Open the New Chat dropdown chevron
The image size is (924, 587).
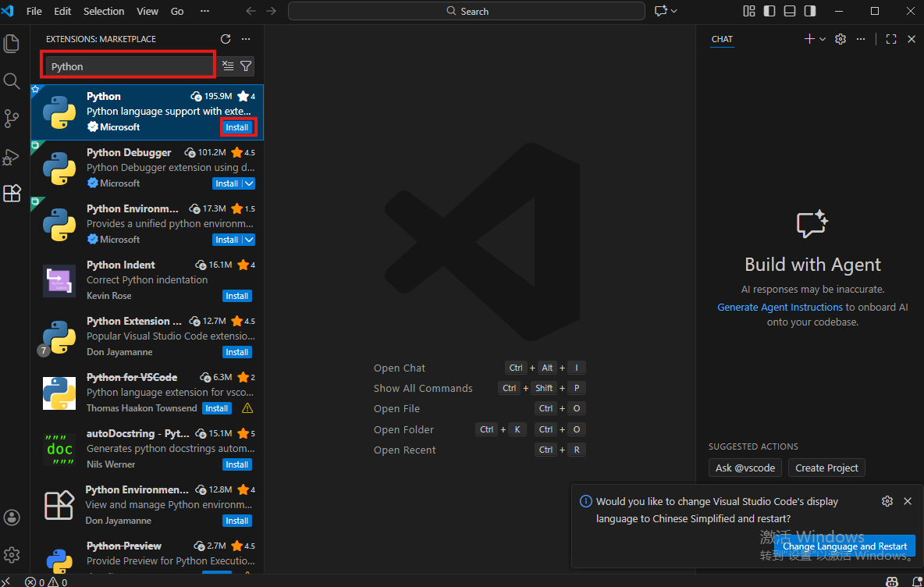[823, 39]
